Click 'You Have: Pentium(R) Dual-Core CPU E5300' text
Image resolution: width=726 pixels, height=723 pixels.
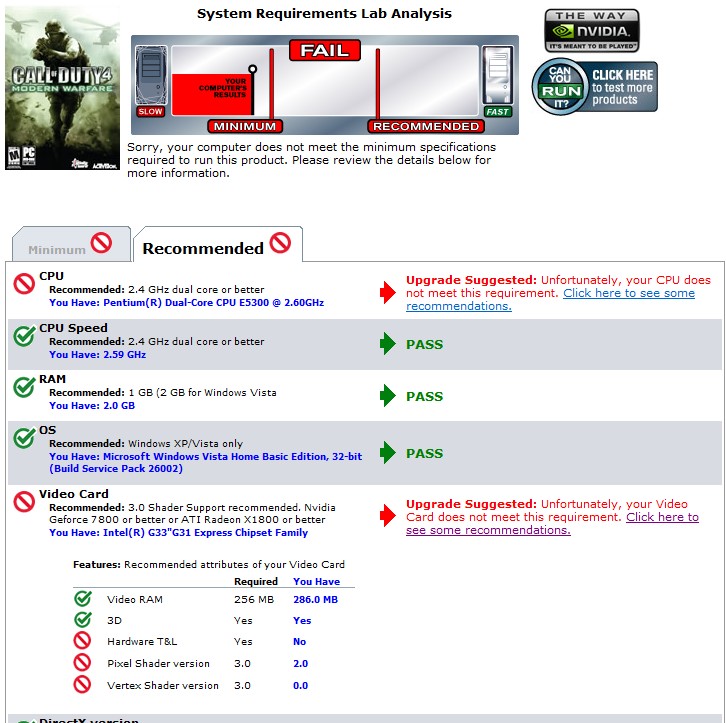click(x=186, y=303)
